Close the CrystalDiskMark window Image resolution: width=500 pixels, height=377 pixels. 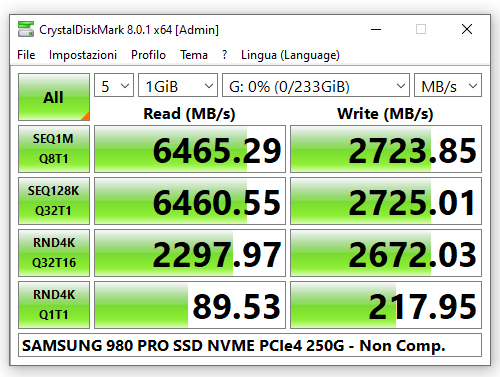tap(467, 29)
